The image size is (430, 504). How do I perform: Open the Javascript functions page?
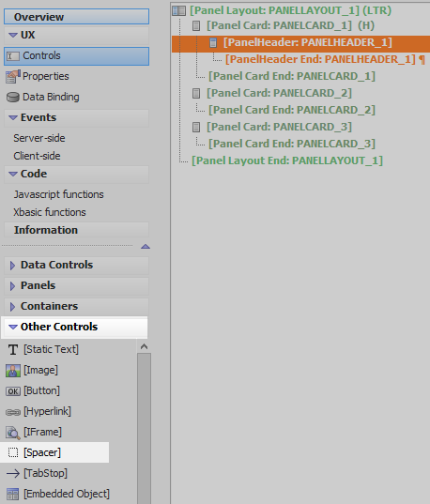(58, 194)
